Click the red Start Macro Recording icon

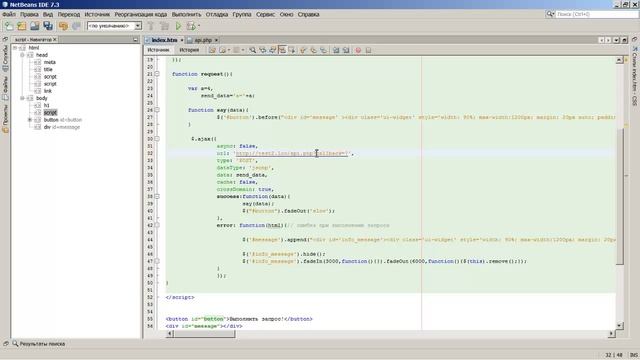click(358, 50)
